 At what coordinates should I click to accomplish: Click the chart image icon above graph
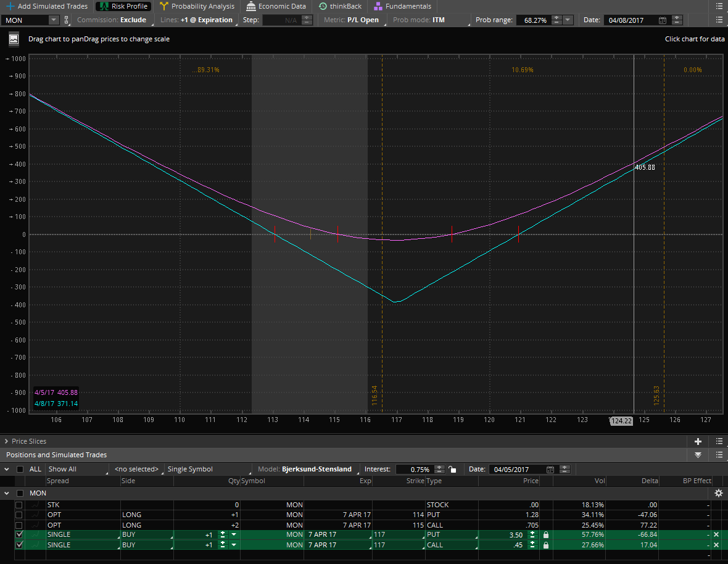pyautogui.click(x=14, y=39)
